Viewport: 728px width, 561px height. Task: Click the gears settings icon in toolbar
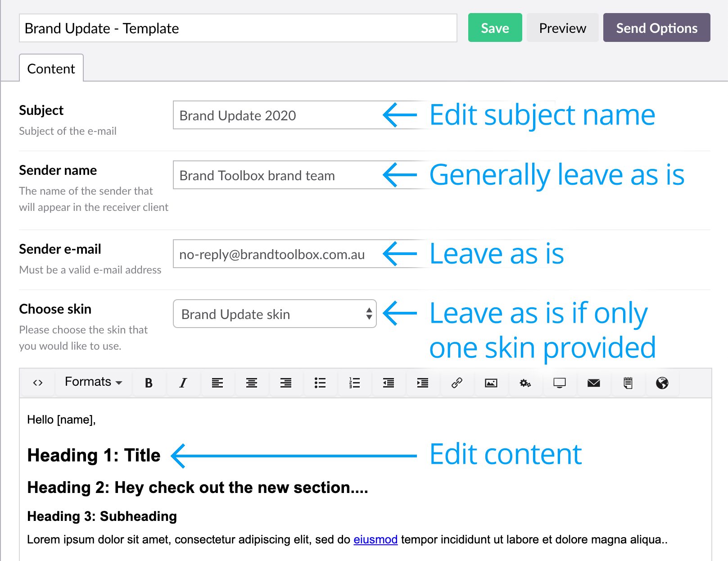tap(525, 383)
